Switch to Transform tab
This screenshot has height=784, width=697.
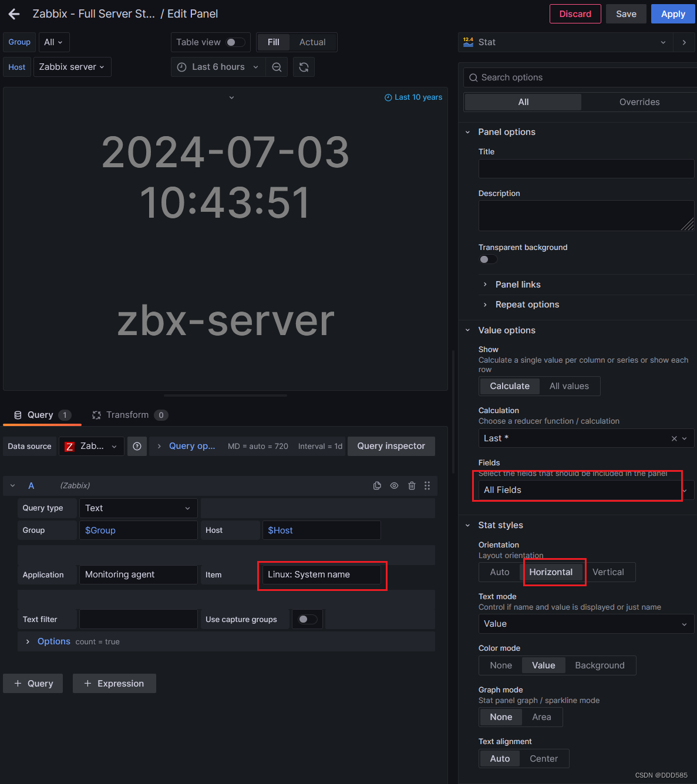pos(130,415)
